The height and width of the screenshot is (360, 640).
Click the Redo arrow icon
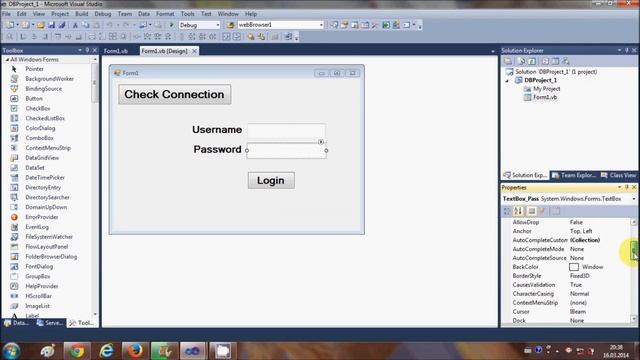tap(126, 25)
